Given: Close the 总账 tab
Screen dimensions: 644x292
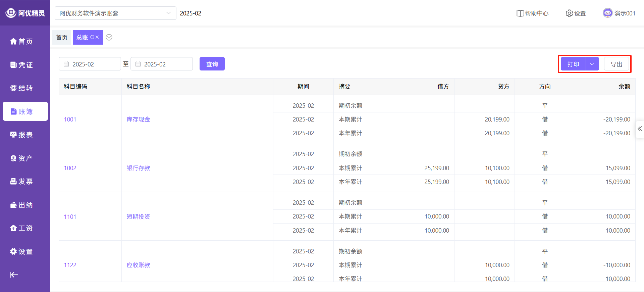Looking at the screenshot, I should click(97, 37).
